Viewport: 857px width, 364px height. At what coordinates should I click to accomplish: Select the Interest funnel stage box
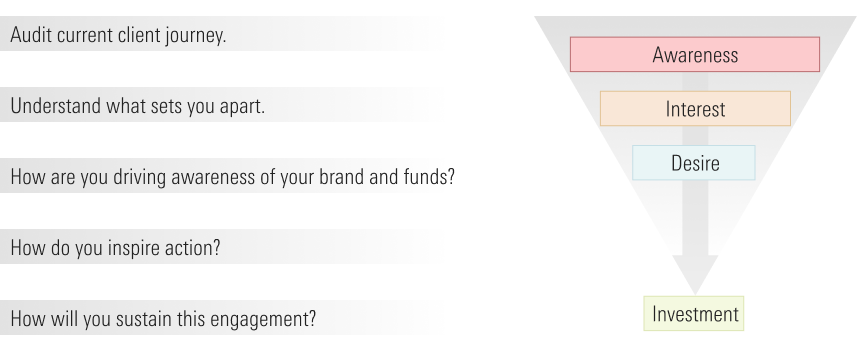[695, 109]
